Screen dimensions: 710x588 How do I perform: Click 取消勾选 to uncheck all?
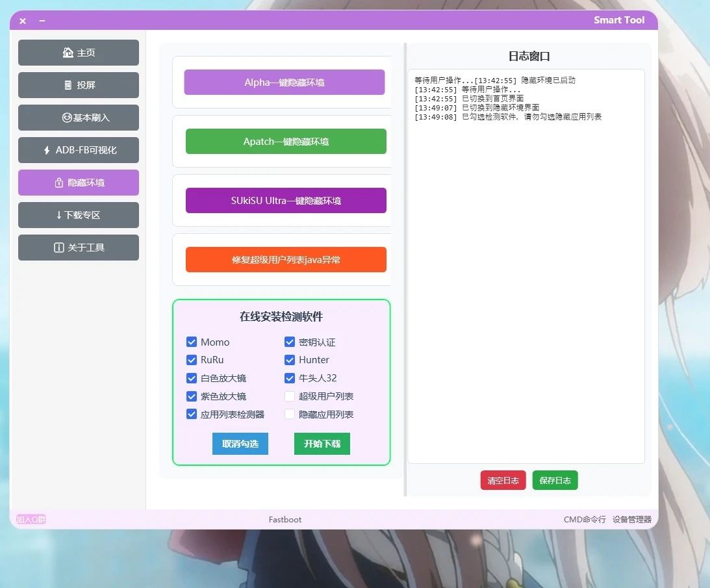coord(240,444)
